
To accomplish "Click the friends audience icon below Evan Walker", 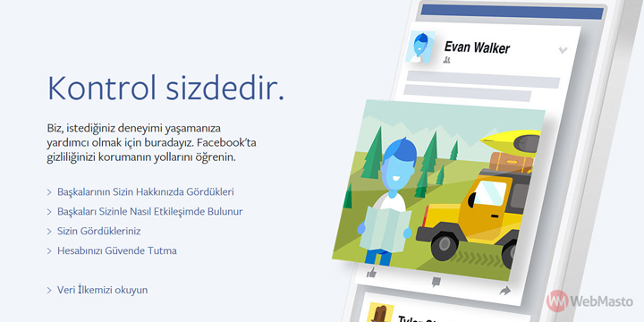I will click(447, 61).
